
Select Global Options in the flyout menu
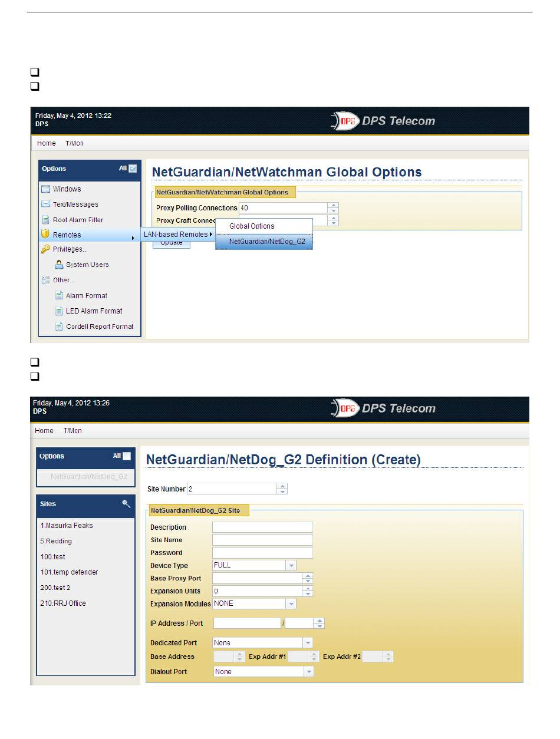tap(263, 226)
